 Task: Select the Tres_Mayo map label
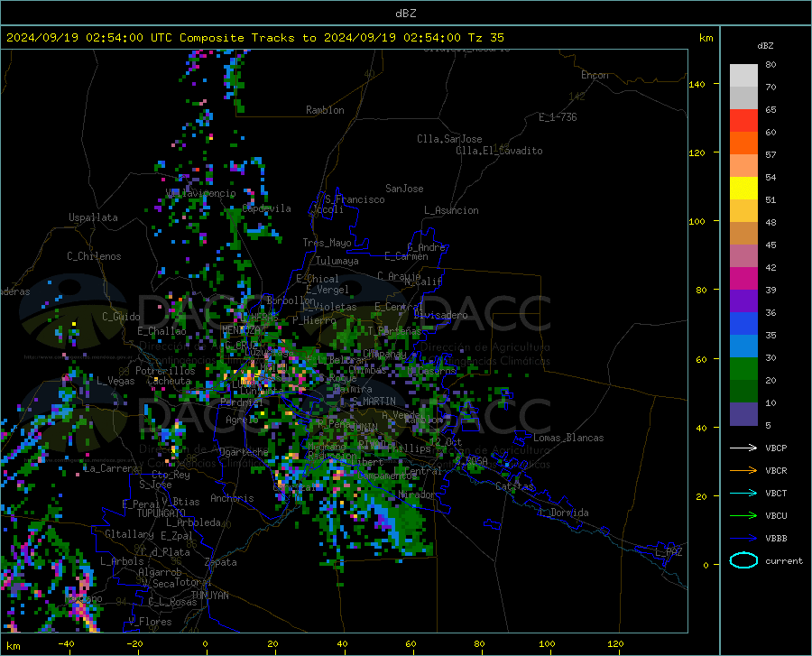327,243
